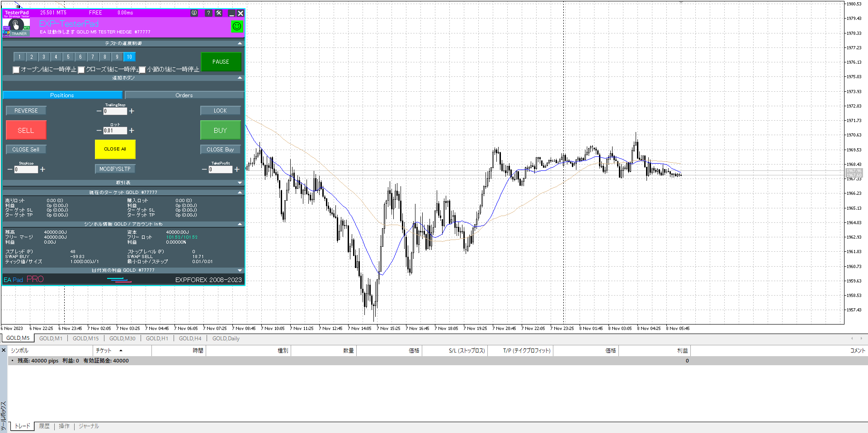Switch to the Orders tab
868x433 pixels.
184,95
